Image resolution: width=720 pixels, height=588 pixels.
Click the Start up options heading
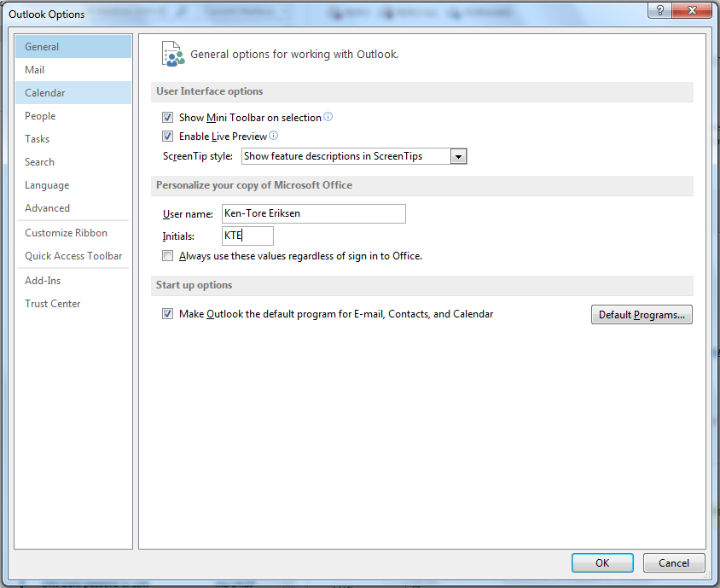coord(194,285)
